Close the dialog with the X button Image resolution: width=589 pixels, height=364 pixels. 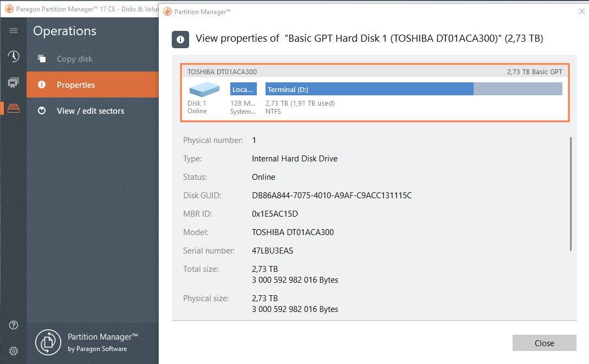[581, 11]
